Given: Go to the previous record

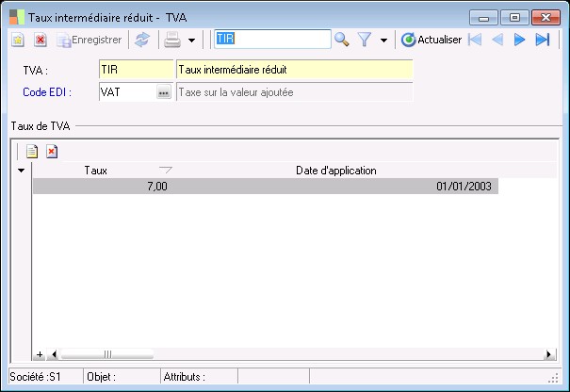Looking at the screenshot, I should pos(497,40).
